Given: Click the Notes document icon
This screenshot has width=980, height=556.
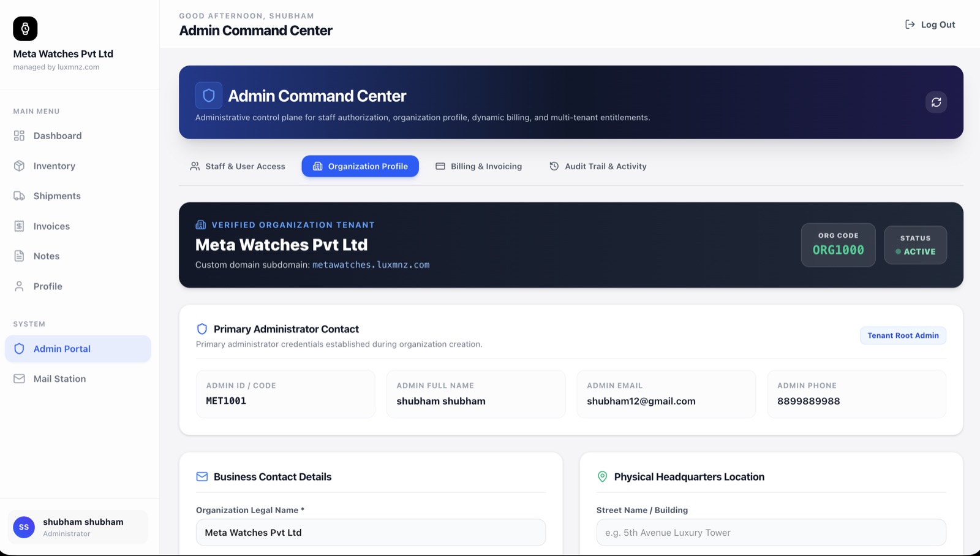Looking at the screenshot, I should [19, 256].
